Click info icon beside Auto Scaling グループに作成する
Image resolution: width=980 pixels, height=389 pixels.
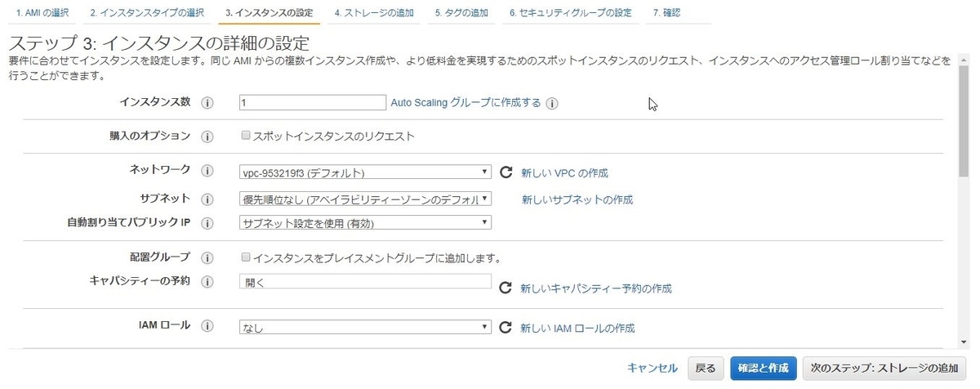click(x=552, y=104)
